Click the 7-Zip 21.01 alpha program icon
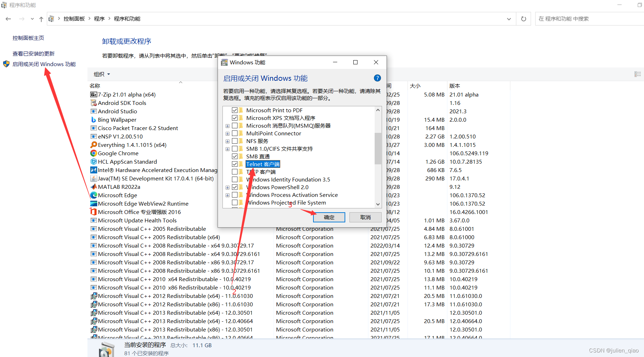The width and height of the screenshot is (644, 357). 93,94
